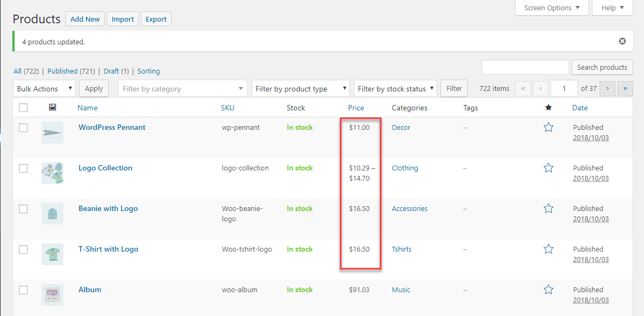Sort products by Date column
Viewport: 644px width, 316px height.
click(580, 108)
